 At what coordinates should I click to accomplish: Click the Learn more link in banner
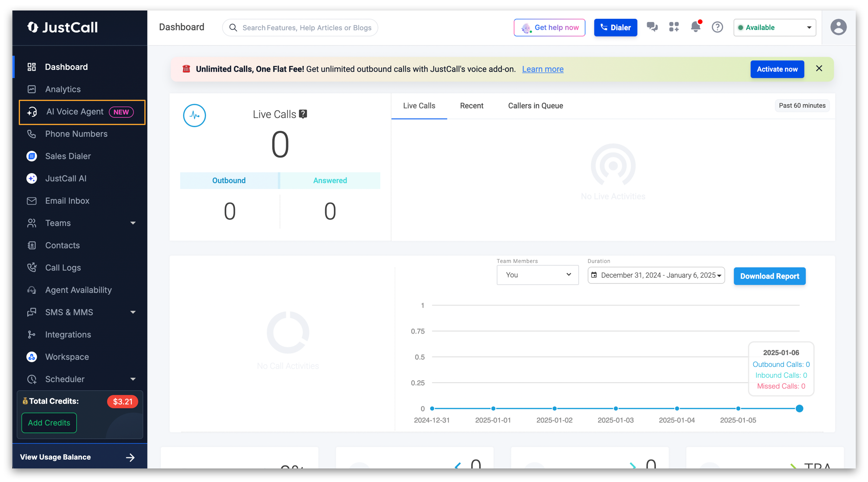[x=542, y=69]
